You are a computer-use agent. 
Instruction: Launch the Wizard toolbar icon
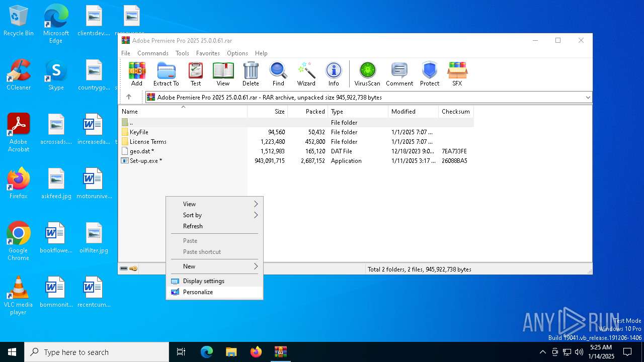[x=306, y=74]
